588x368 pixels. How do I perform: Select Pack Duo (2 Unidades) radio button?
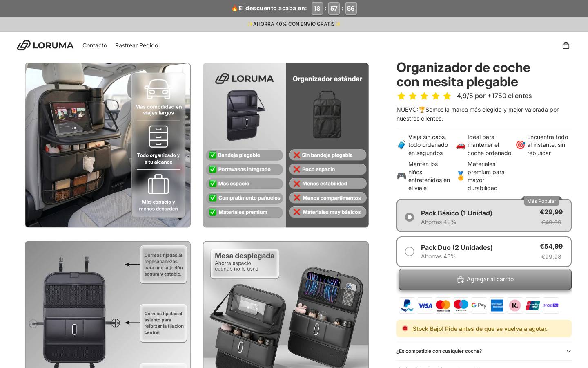click(x=410, y=251)
